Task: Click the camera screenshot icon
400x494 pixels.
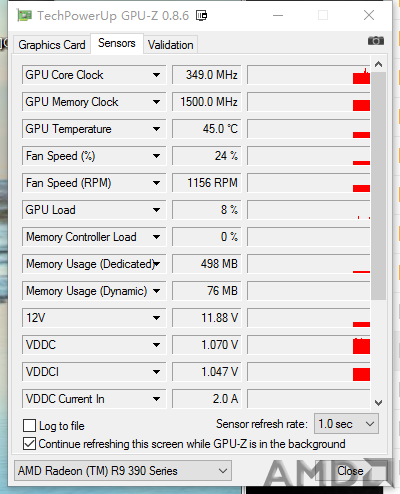Action: pos(376,41)
